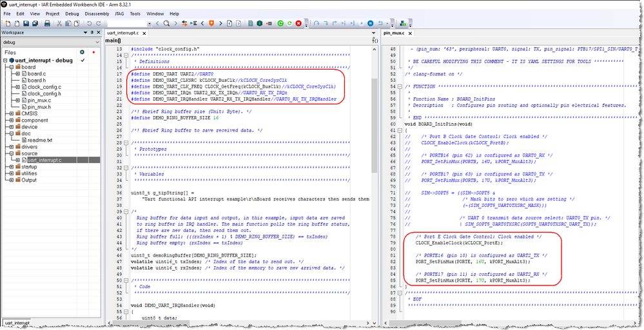Open the JTAG menu
This screenshot has width=644, height=330.
pos(119,14)
